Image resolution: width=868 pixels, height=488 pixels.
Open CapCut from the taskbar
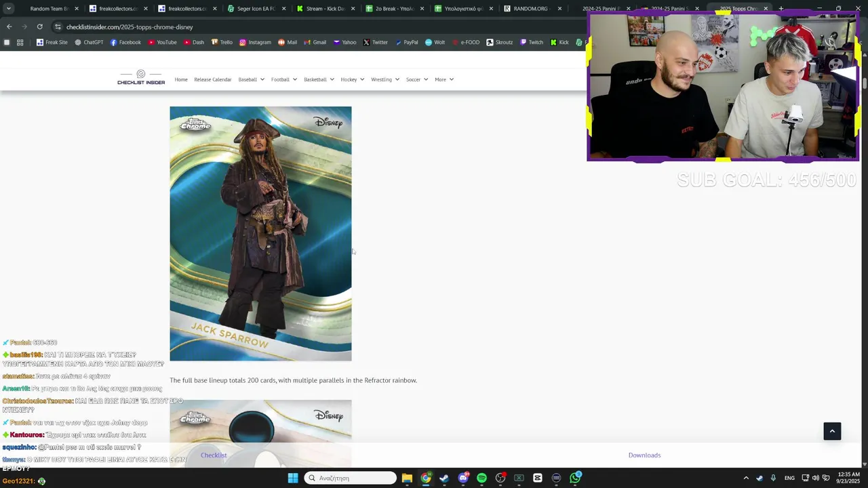coord(538,478)
